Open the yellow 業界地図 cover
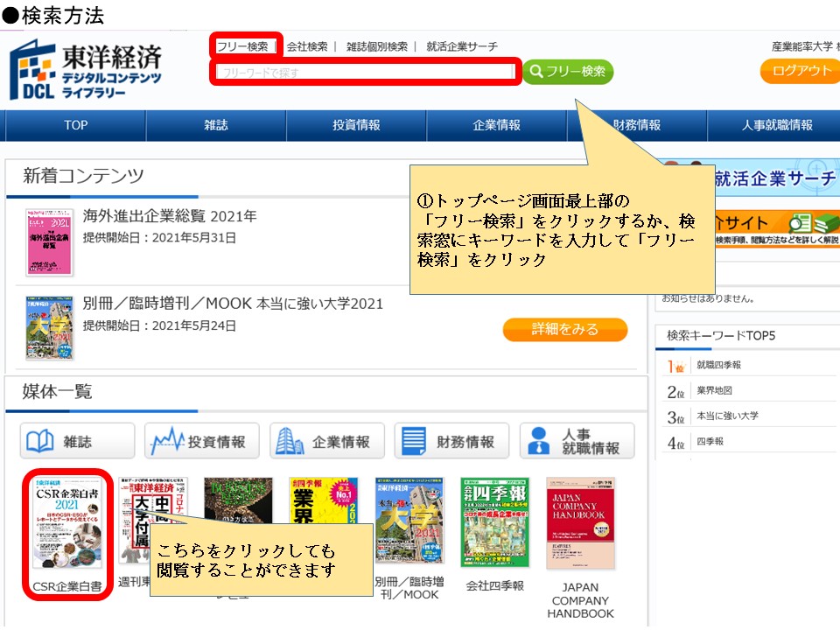Image resolution: width=840 pixels, height=630 pixels. (323, 500)
